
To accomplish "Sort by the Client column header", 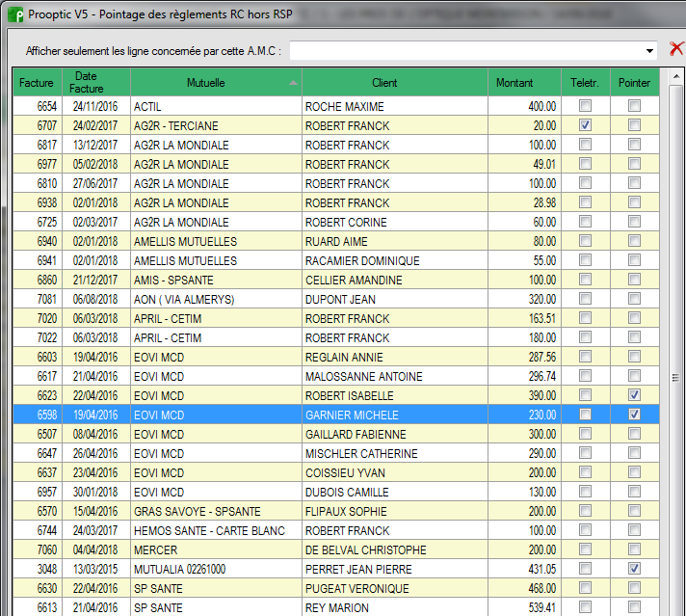I will coord(395,82).
